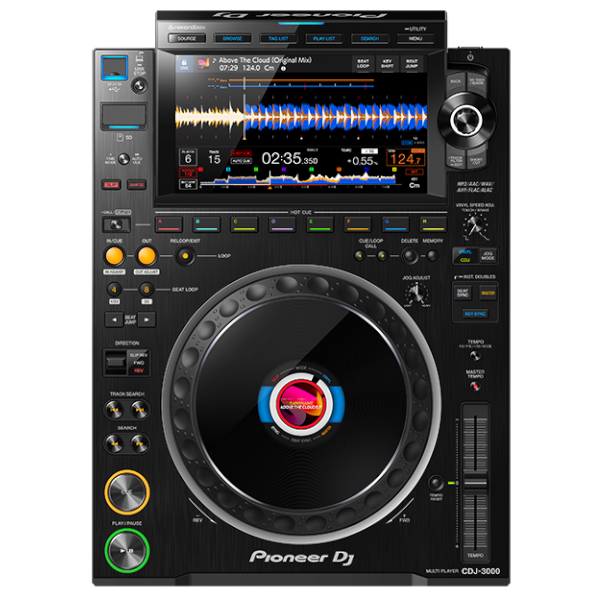The width and height of the screenshot is (600, 600).
Task: Tap the Beat Loop button on the touchscreen
Action: [364, 64]
